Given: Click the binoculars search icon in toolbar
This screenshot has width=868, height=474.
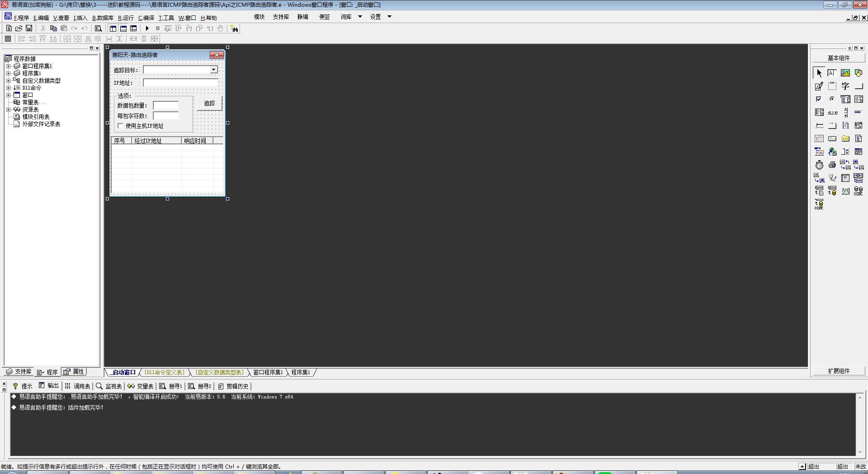Looking at the screenshot, I should click(234, 28).
